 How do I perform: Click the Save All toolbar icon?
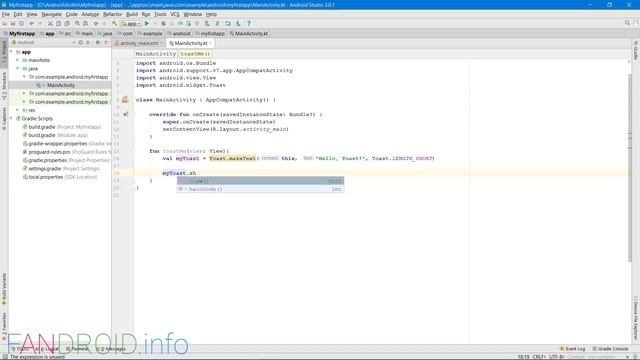pyautogui.click(x=13, y=24)
